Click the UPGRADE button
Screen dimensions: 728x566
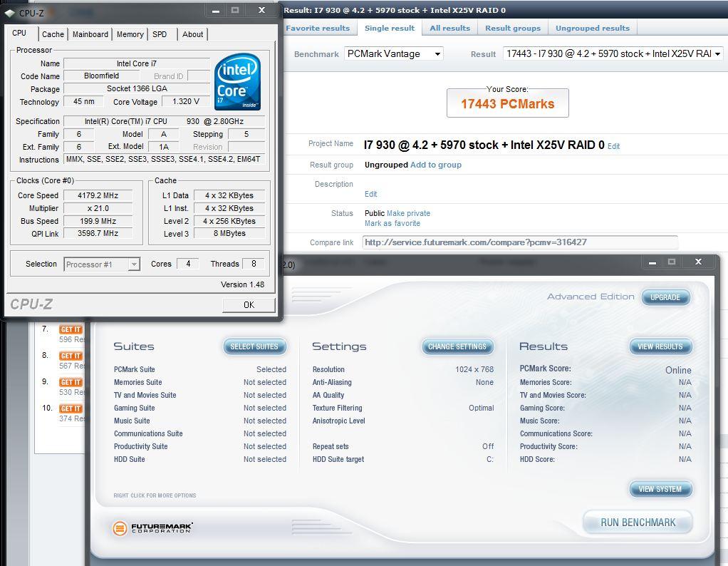(665, 297)
